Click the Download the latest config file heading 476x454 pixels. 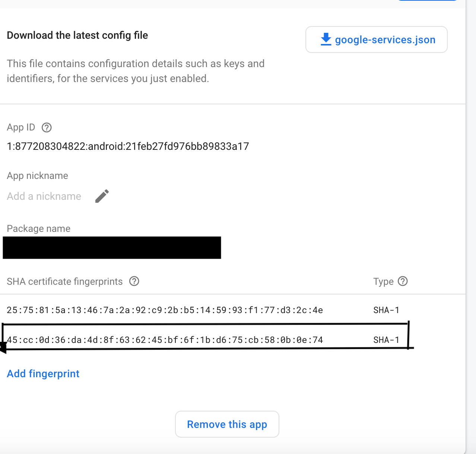coord(77,35)
